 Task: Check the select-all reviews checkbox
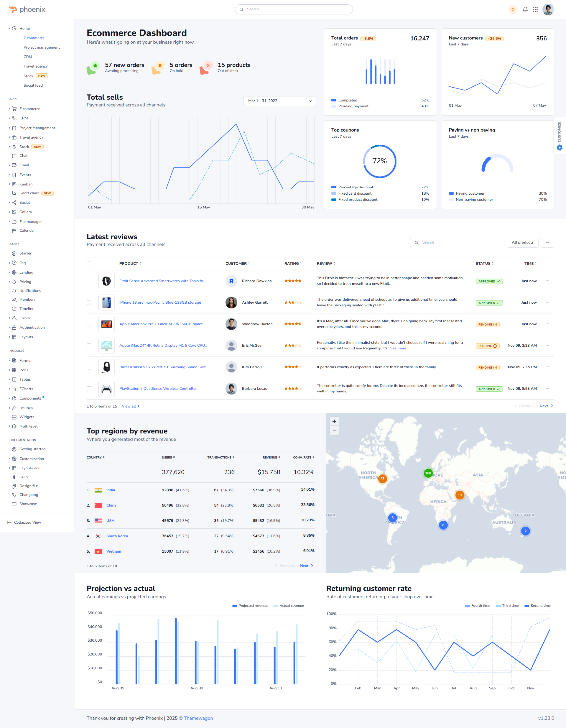89,264
